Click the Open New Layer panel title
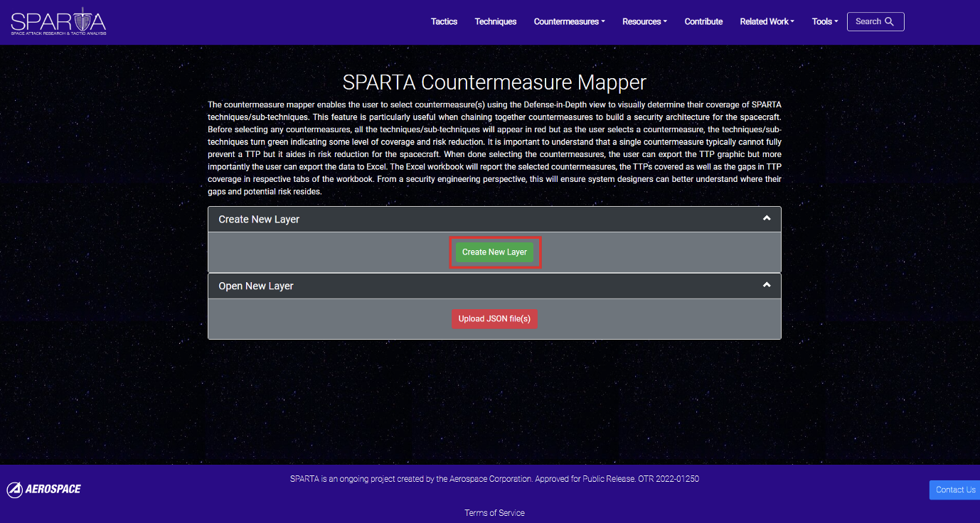Viewport: 980px width, 523px height. click(256, 286)
